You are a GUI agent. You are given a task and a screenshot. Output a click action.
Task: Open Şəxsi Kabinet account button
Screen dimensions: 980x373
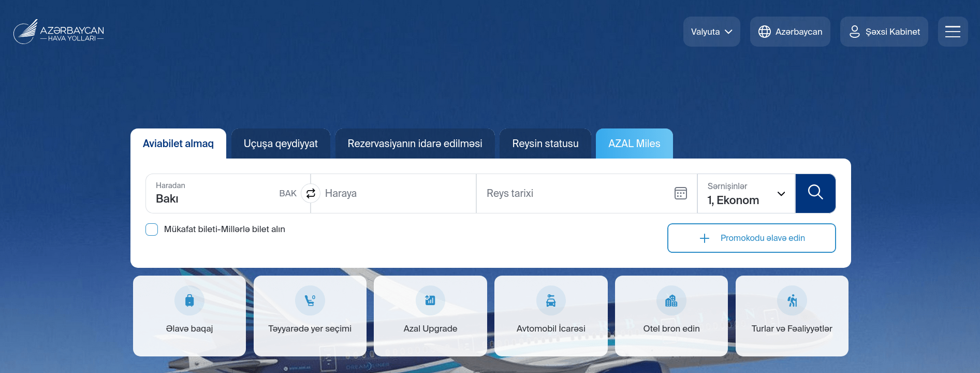(x=884, y=32)
